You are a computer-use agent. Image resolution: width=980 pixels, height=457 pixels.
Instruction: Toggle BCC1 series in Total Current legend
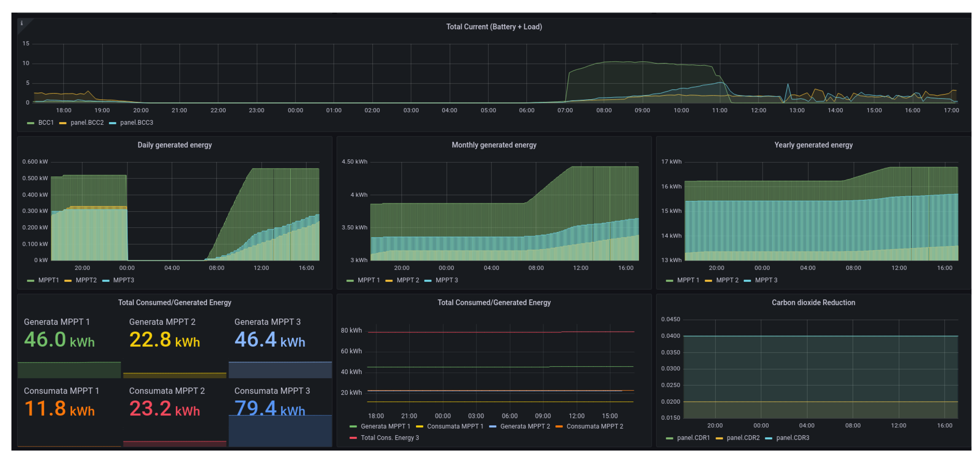pos(46,122)
